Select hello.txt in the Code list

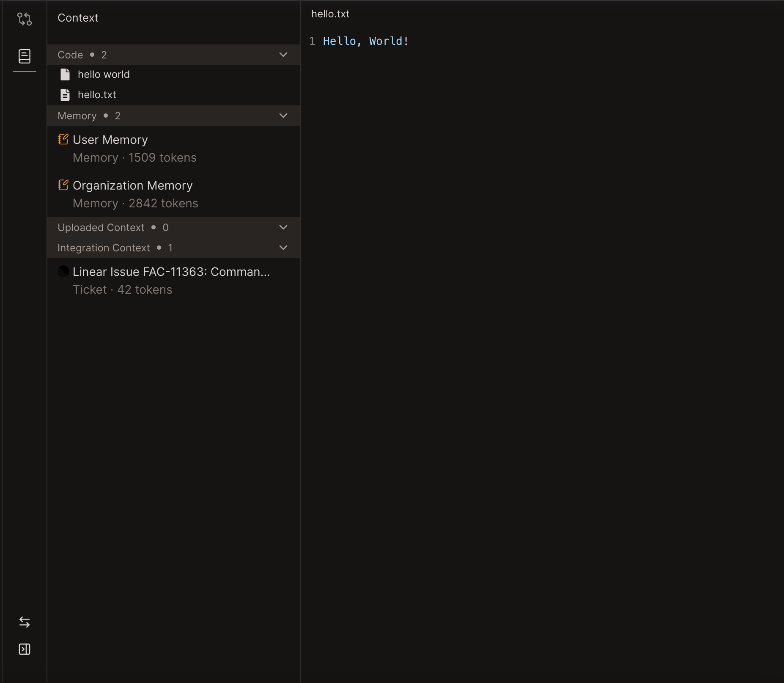pos(97,94)
